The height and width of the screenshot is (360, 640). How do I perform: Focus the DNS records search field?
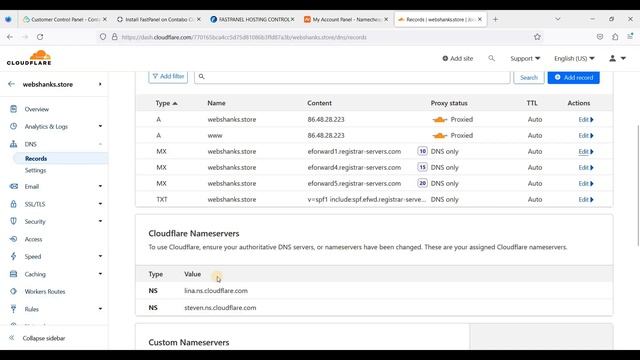[x=352, y=77]
